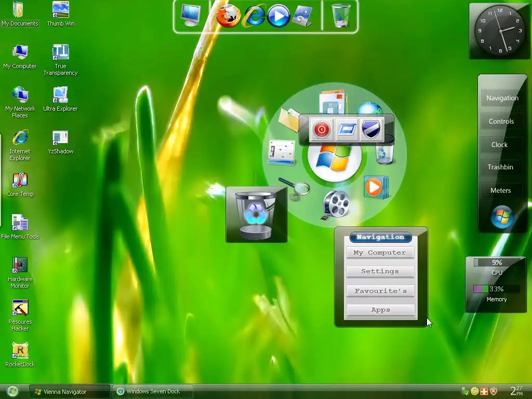Image resolution: width=532 pixels, height=399 pixels.
Task: Click Navigation in sidebar panel
Action: point(502,98)
